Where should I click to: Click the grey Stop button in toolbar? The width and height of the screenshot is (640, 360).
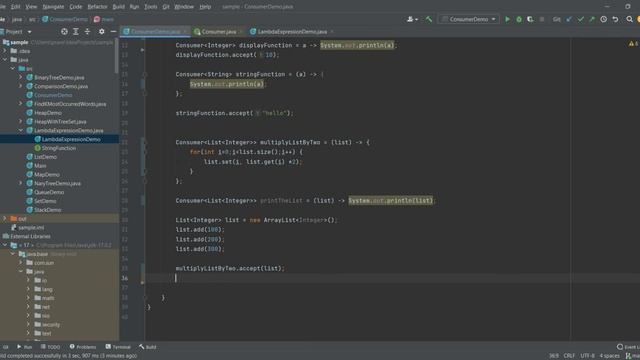pyautogui.click(x=542, y=19)
